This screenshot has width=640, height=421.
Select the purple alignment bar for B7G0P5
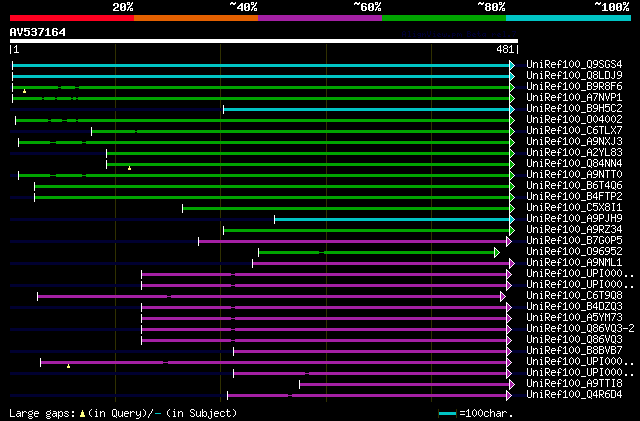pyautogui.click(x=353, y=242)
